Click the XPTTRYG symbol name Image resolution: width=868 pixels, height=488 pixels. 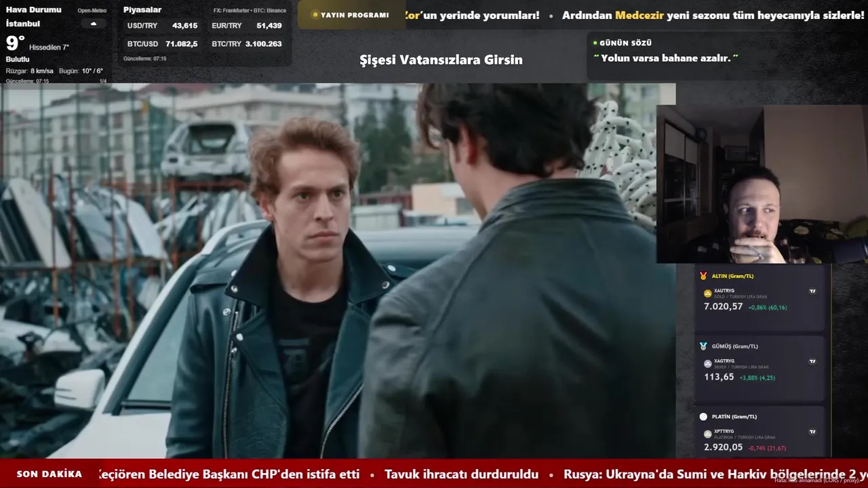pos(724,431)
